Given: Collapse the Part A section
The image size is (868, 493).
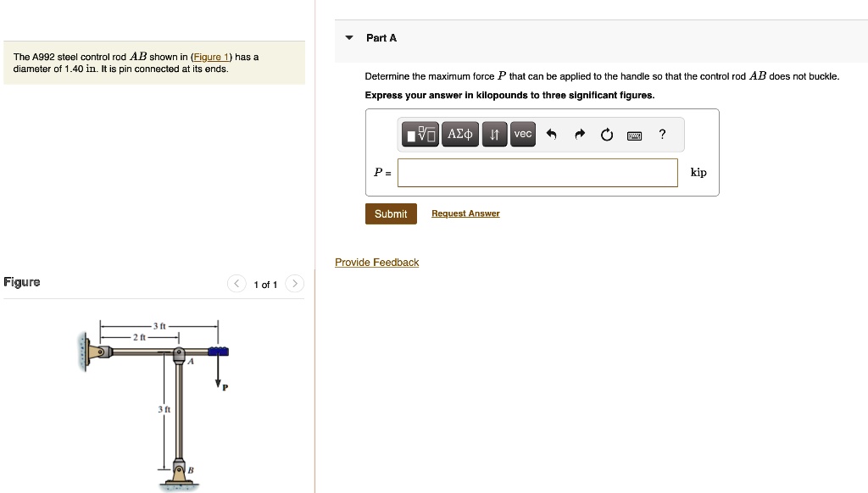Looking at the screenshot, I should pos(348,37).
